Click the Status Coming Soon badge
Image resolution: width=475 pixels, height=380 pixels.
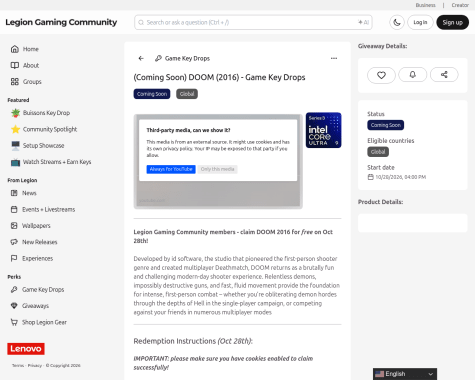pyautogui.click(x=386, y=125)
